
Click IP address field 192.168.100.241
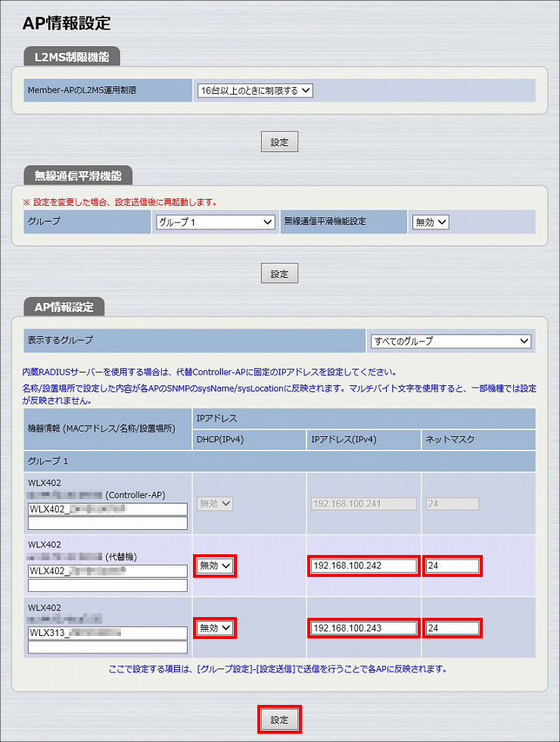point(364,503)
